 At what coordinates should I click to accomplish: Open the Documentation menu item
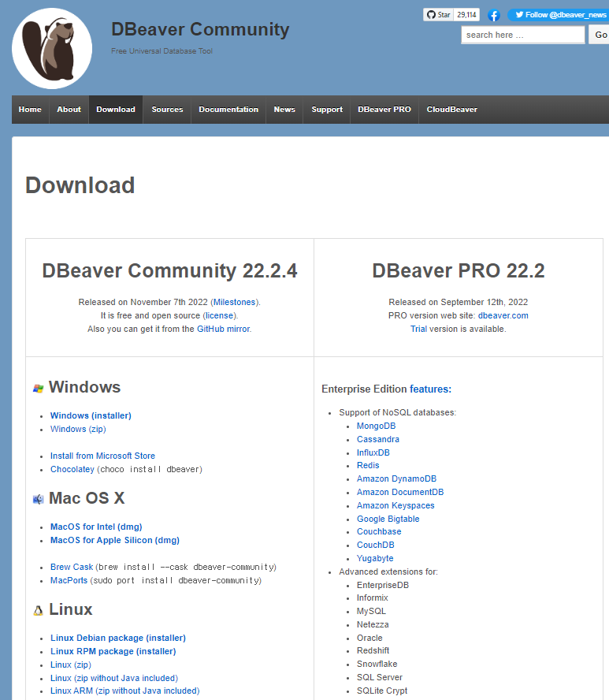(x=228, y=110)
